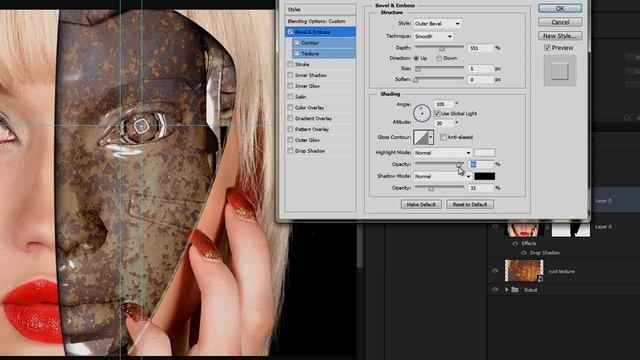Toggle the Preview checkbox

pos(548,48)
